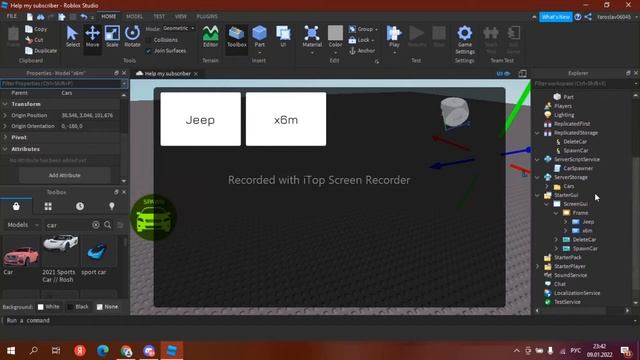Click the Add Attribute button
The width and height of the screenshot is (640, 360).
(x=64, y=175)
